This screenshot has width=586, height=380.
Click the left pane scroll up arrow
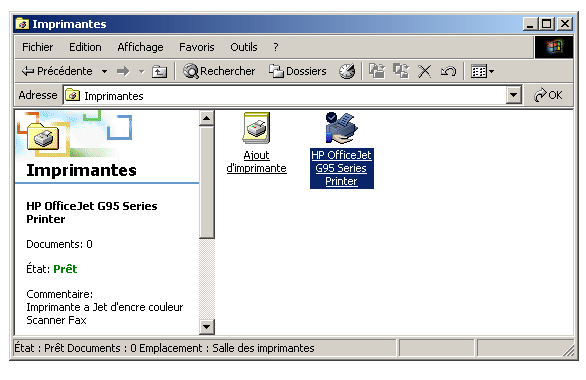tap(206, 118)
